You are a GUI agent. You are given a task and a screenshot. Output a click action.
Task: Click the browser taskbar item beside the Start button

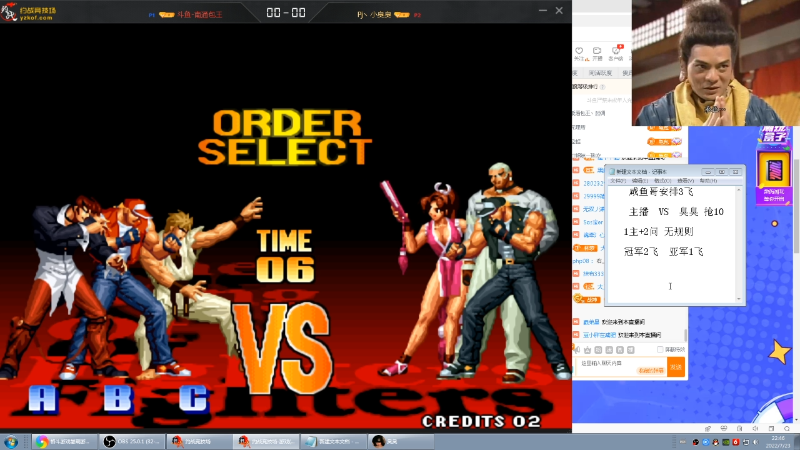pos(64,442)
